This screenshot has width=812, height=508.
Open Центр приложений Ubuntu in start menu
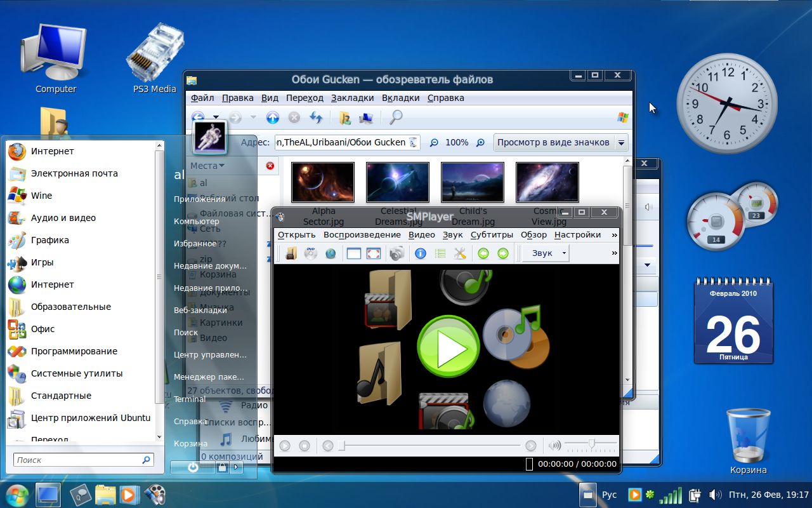pyautogui.click(x=81, y=418)
